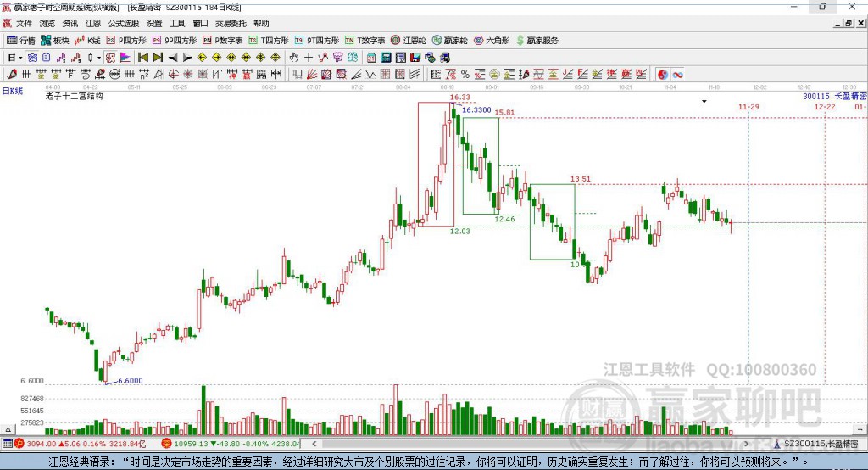
Task: Click the last yellow diamond arrow icon
Action: pos(275,58)
